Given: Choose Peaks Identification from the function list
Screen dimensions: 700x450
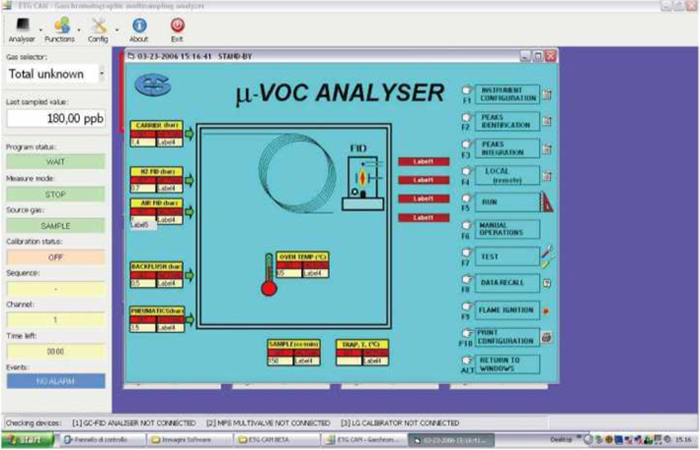Looking at the screenshot, I should 507,121.
